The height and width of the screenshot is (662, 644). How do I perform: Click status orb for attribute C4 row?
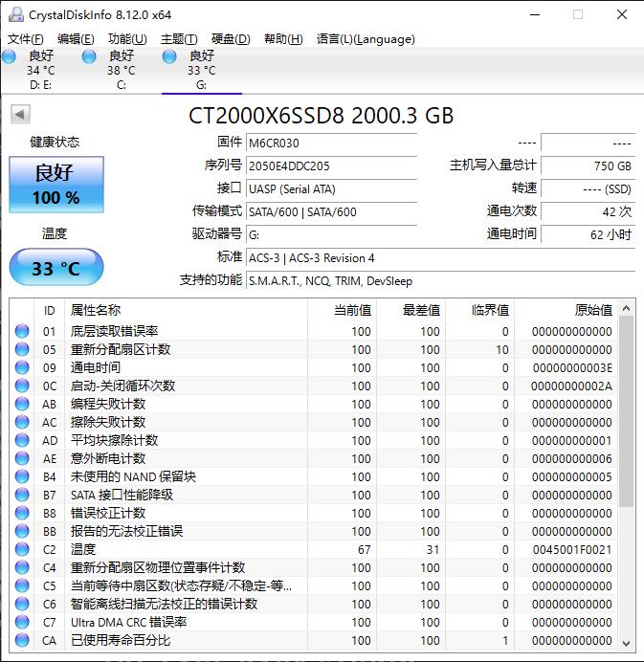pyautogui.click(x=22, y=567)
